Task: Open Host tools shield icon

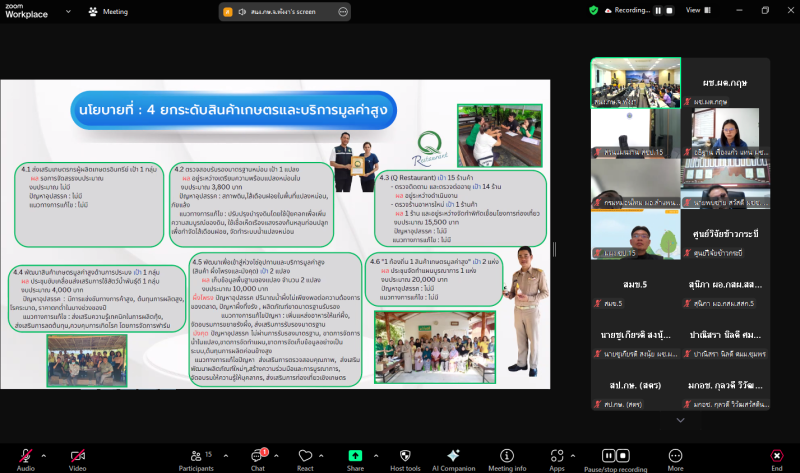Action: (404, 454)
